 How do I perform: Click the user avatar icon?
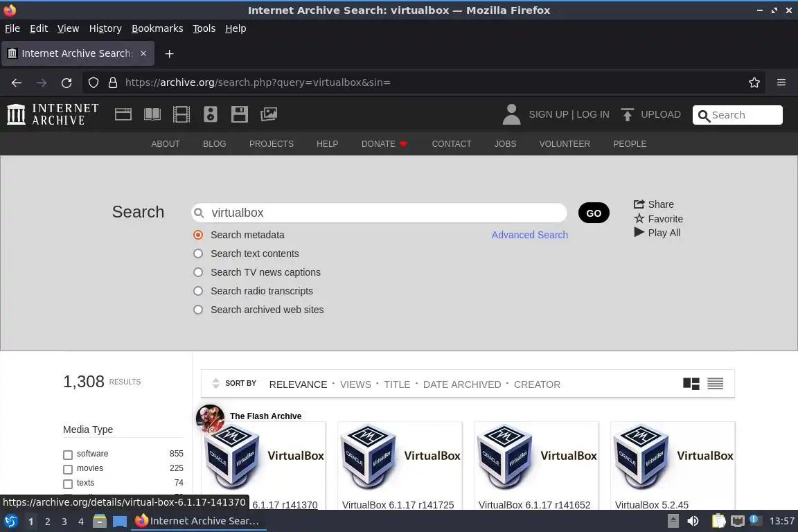511,114
